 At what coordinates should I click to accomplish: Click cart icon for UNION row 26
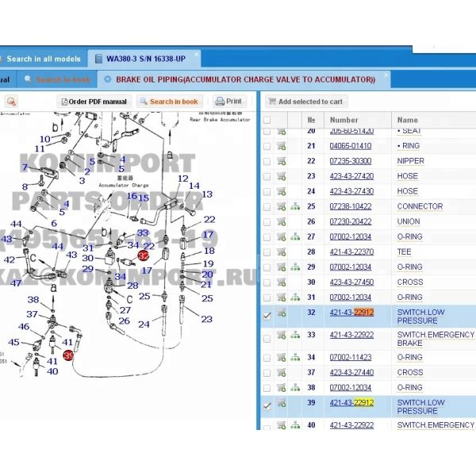pyautogui.click(x=281, y=221)
